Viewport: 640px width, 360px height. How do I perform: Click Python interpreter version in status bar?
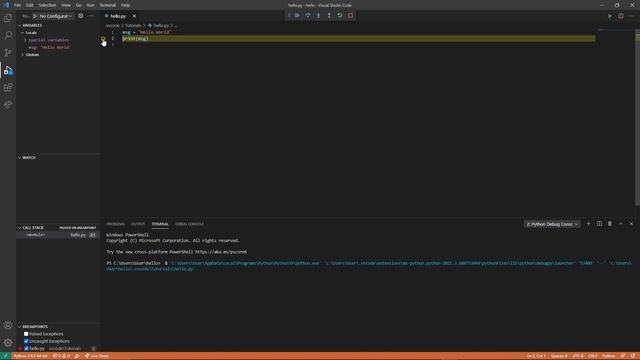pos(30,356)
